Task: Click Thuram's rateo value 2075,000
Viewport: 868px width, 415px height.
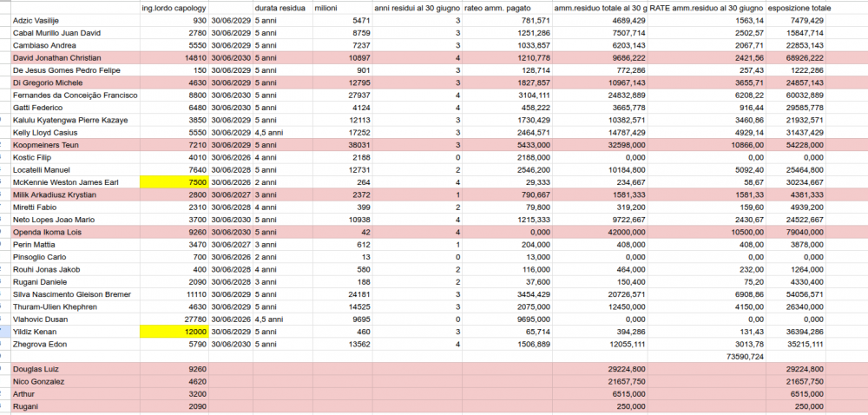Action: tap(508, 307)
